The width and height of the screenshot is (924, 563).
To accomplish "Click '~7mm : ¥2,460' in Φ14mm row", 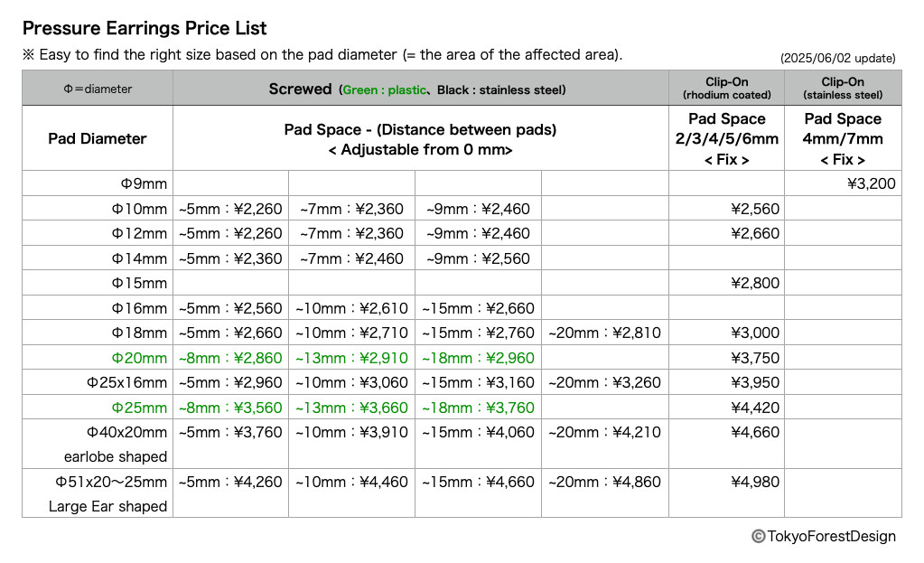I will [x=351, y=258].
